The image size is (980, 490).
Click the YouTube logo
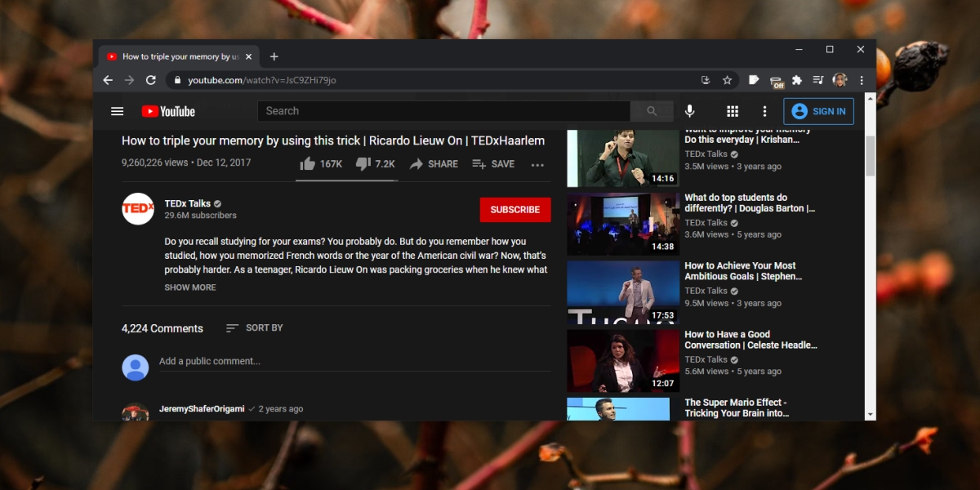click(x=168, y=111)
